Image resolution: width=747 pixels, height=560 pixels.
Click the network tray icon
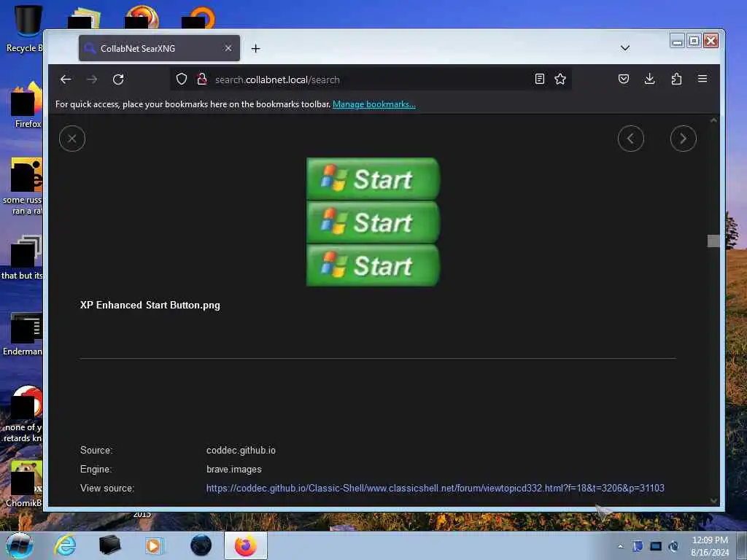click(x=656, y=546)
